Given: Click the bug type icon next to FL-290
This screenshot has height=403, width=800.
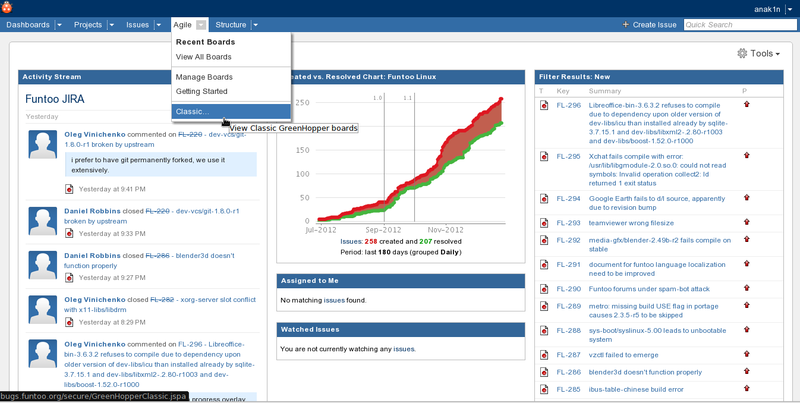Looking at the screenshot, I should pyautogui.click(x=543, y=288).
